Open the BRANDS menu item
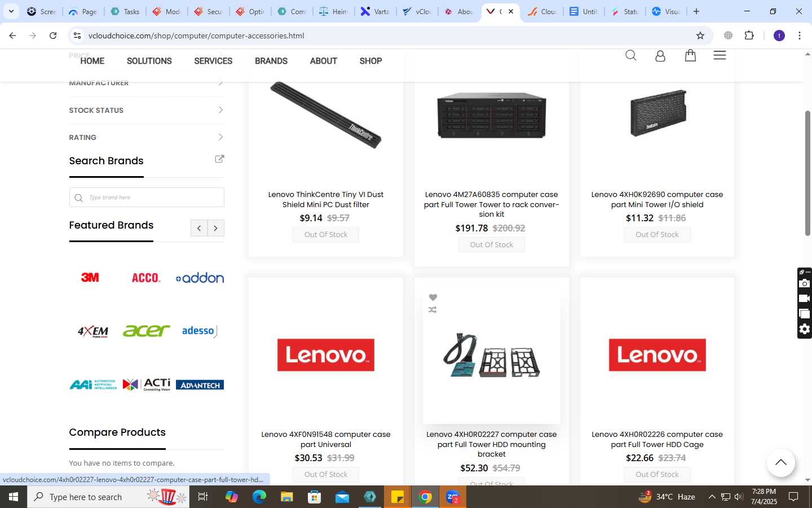 (x=271, y=61)
